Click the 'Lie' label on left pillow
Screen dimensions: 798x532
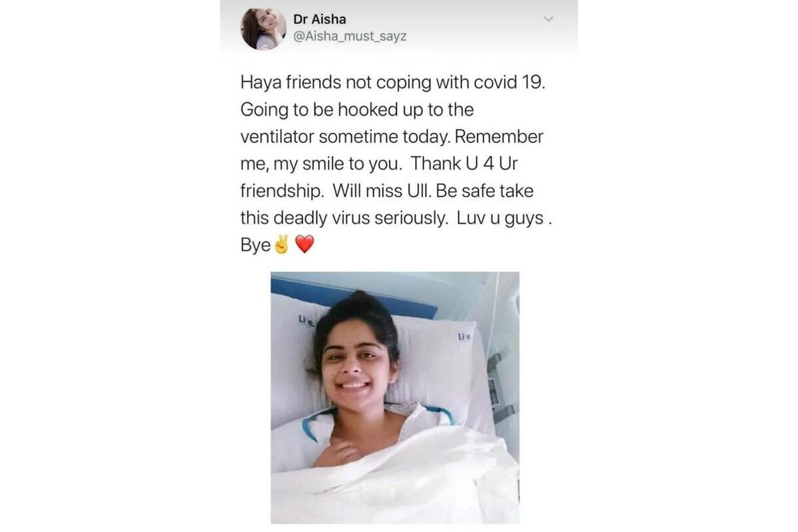pos(306,321)
